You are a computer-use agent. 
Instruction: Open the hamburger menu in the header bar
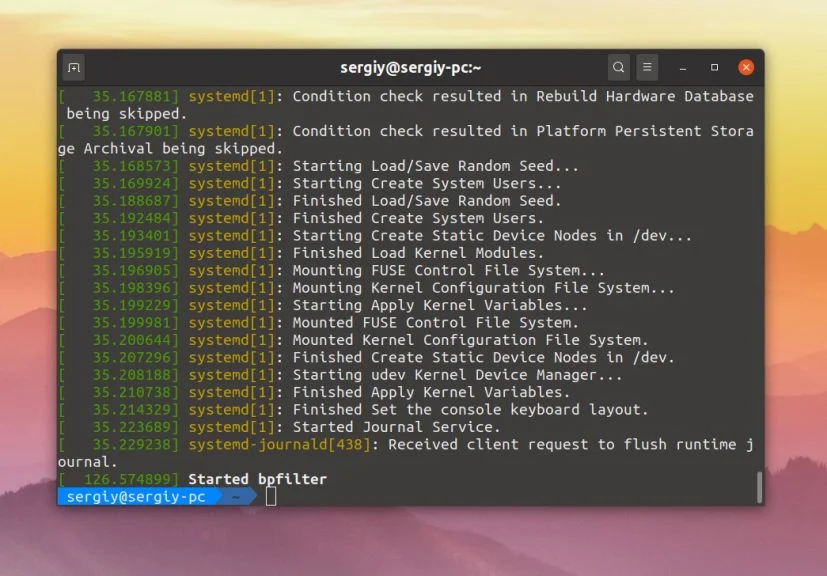[x=646, y=67]
